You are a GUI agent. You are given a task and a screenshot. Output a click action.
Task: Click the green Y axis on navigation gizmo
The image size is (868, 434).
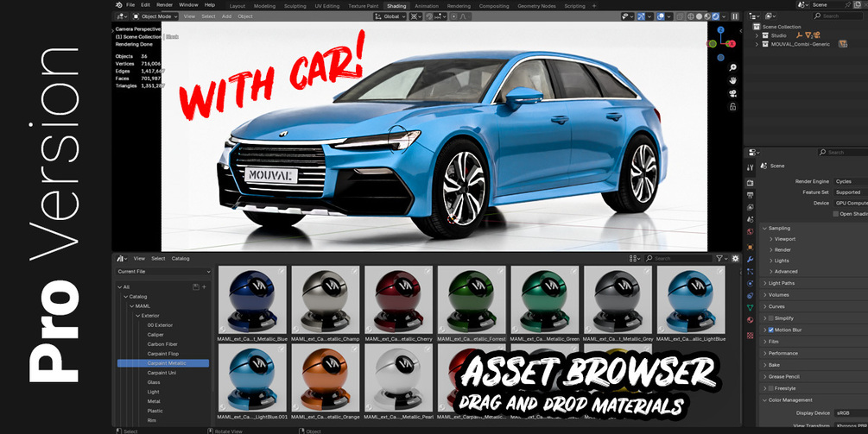(x=713, y=44)
